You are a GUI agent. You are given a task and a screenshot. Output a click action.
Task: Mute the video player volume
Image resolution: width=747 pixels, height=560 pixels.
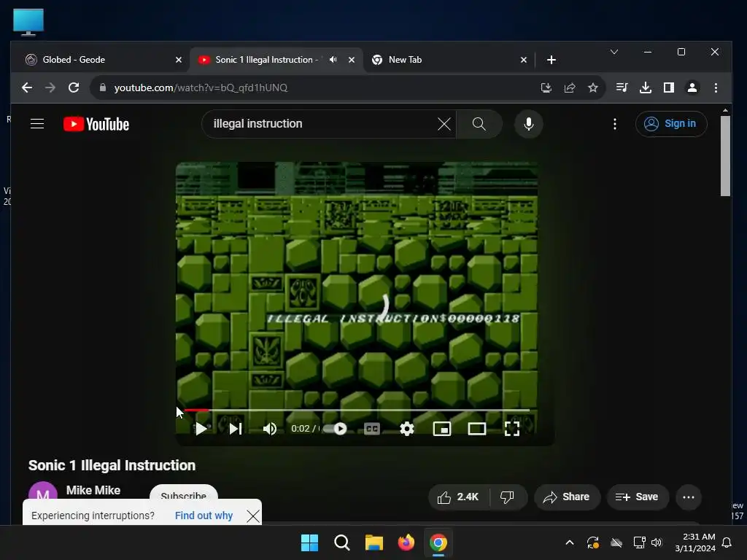coord(270,429)
